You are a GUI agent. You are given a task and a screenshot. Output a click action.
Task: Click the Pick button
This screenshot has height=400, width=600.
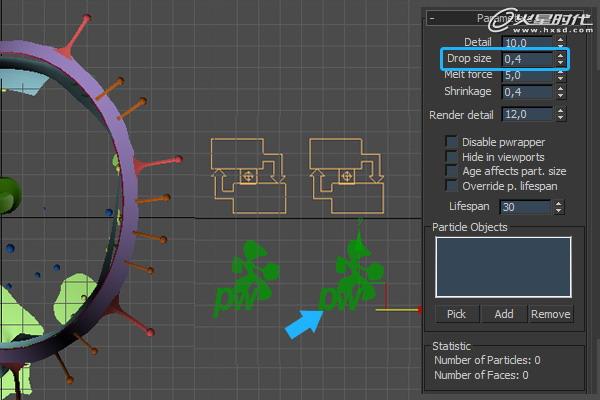(x=456, y=314)
